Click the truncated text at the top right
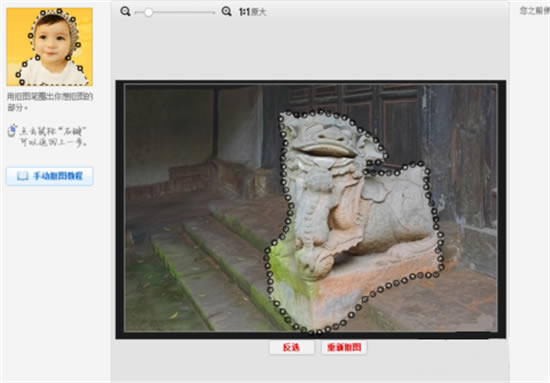Screen dimensions: 550x383 click(535, 11)
